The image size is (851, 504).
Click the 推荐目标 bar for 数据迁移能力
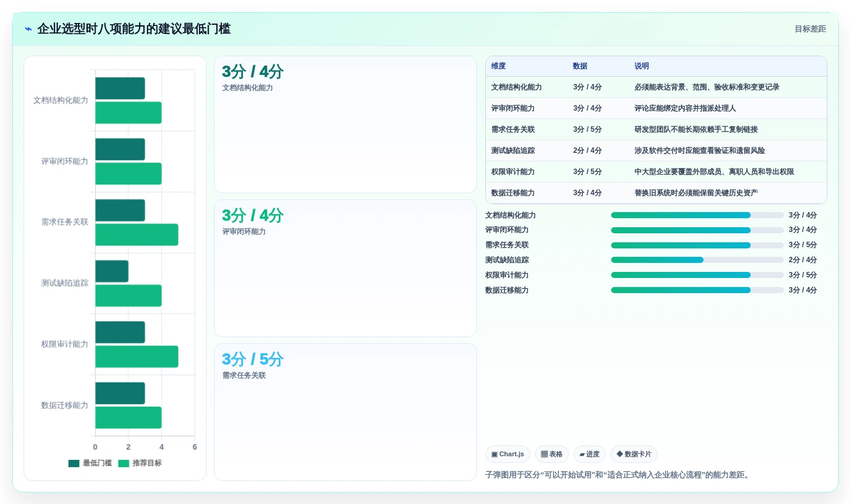click(x=128, y=418)
